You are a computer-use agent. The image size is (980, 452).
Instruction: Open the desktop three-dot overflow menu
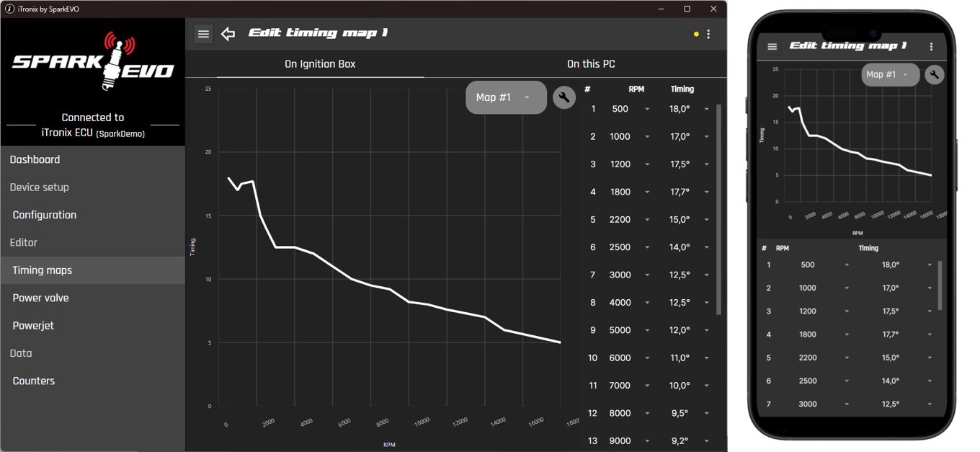coord(709,34)
